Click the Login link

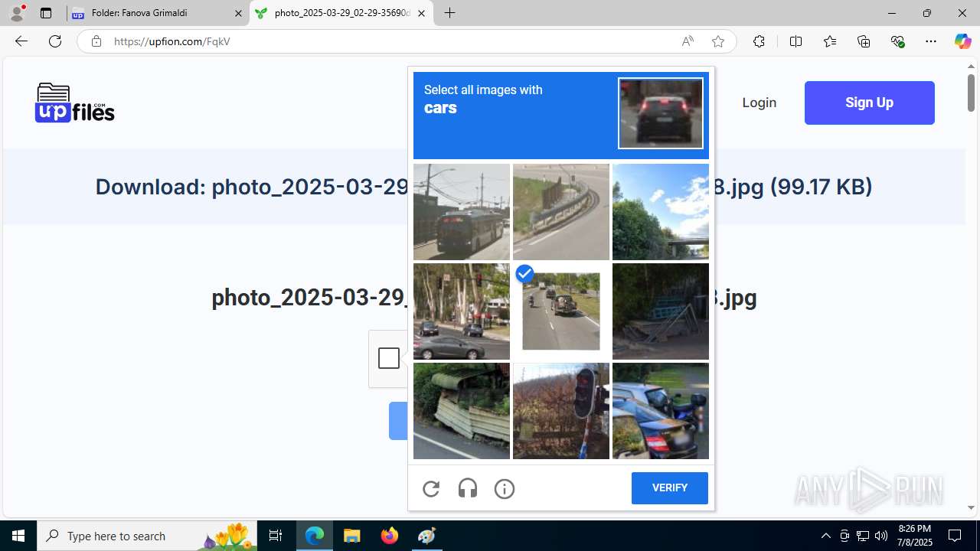coord(759,103)
